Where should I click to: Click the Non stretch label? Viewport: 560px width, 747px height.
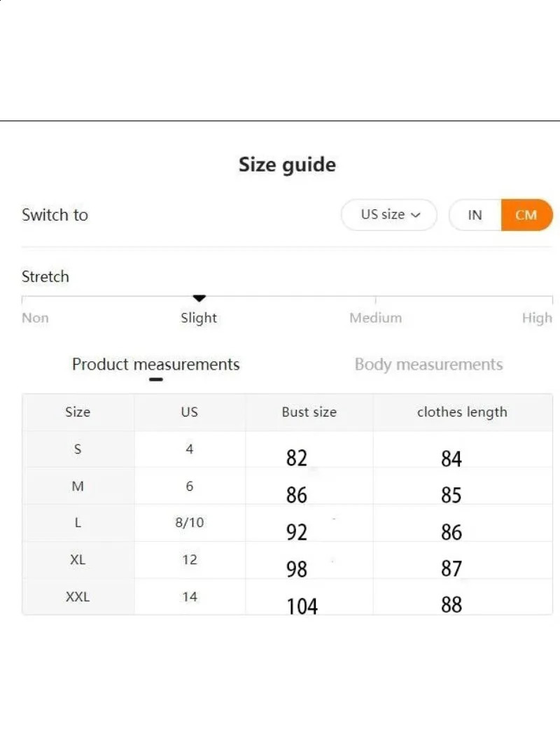(35, 318)
